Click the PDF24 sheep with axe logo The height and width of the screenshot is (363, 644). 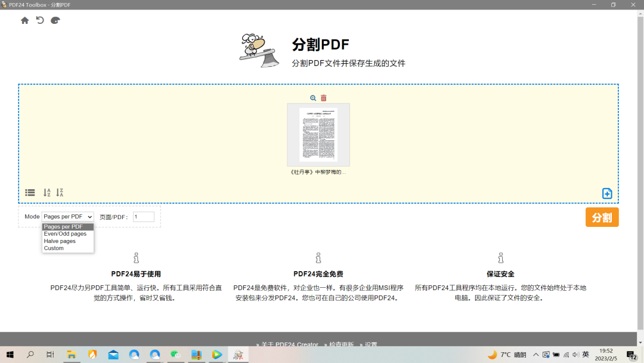259,51
